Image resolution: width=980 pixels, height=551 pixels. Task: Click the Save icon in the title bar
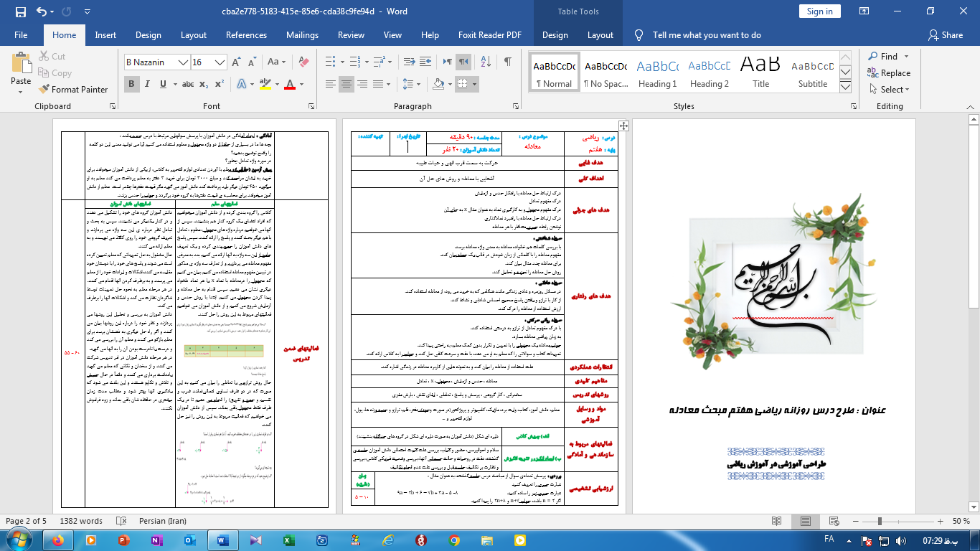coord(20,11)
